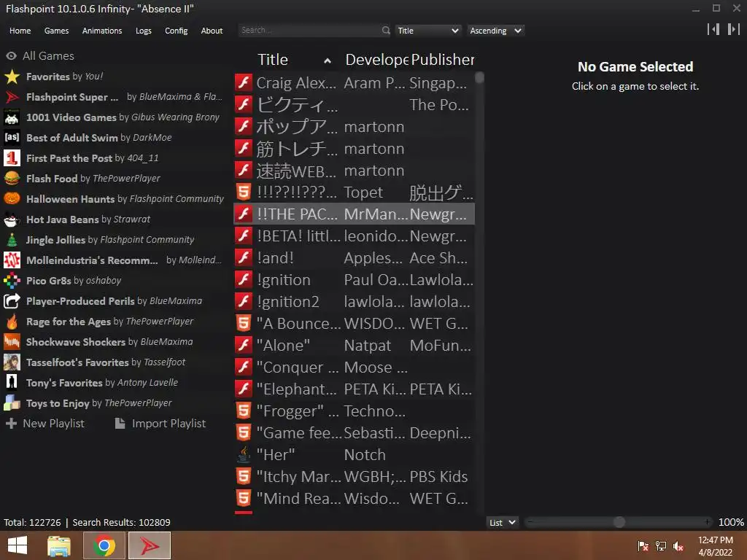Click the Toys to Enjoy blocks icon
The image size is (747, 560).
click(12, 402)
